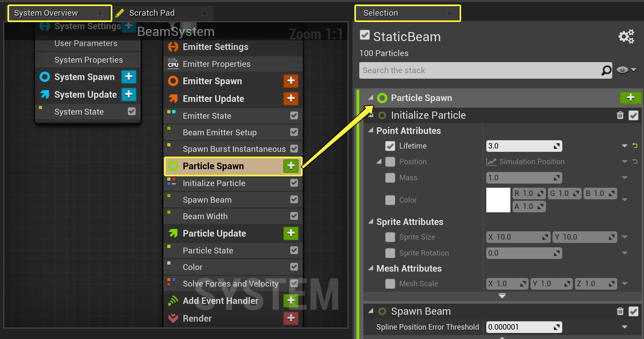Add module to Emitter Spawn with plus
The image size is (644, 339).
(x=291, y=81)
